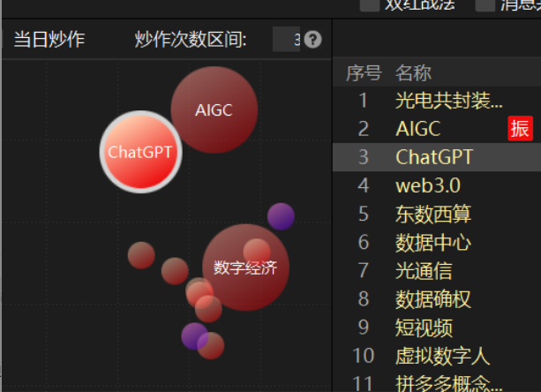Select 虚拟数字人 row in list
The image size is (541, 392).
pyautogui.click(x=437, y=355)
